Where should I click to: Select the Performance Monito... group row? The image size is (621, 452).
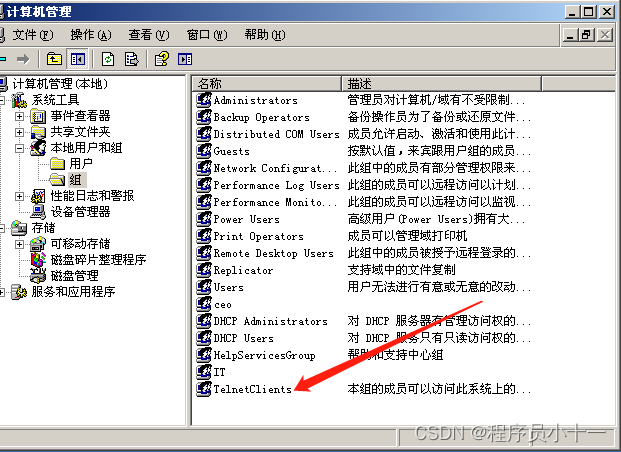click(x=275, y=202)
